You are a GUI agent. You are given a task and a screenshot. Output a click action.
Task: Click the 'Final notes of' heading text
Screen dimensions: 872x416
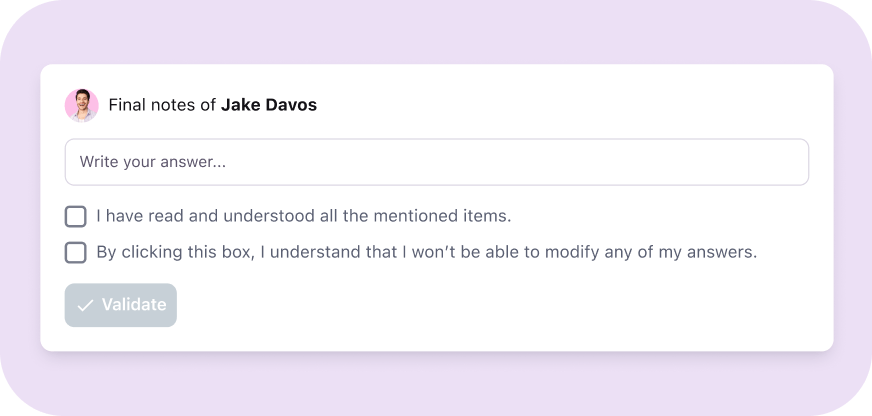162,105
